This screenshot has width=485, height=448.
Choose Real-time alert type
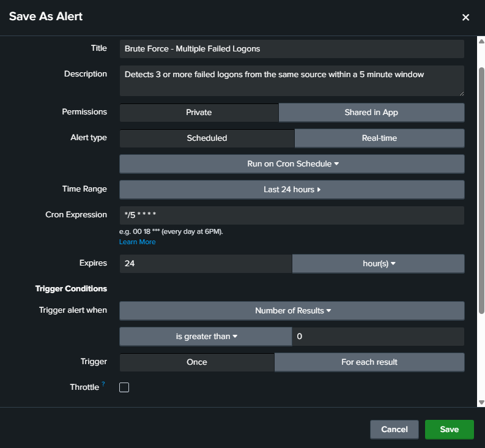pos(379,138)
